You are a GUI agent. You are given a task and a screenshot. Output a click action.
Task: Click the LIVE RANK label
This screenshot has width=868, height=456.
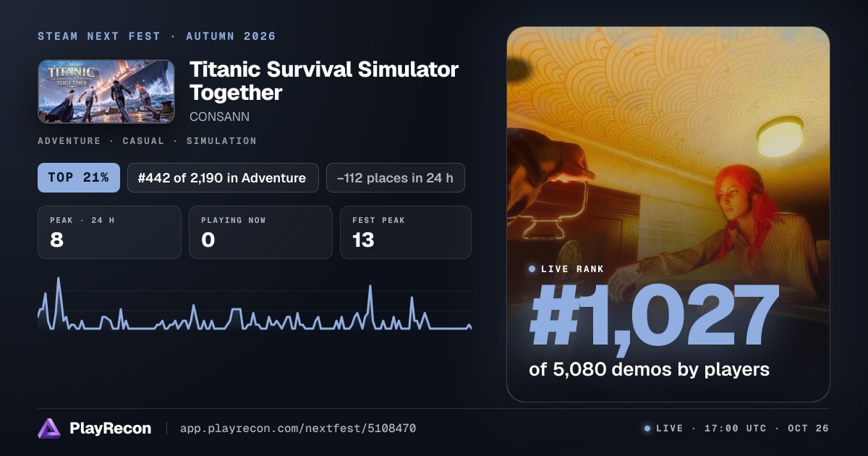[x=573, y=269]
